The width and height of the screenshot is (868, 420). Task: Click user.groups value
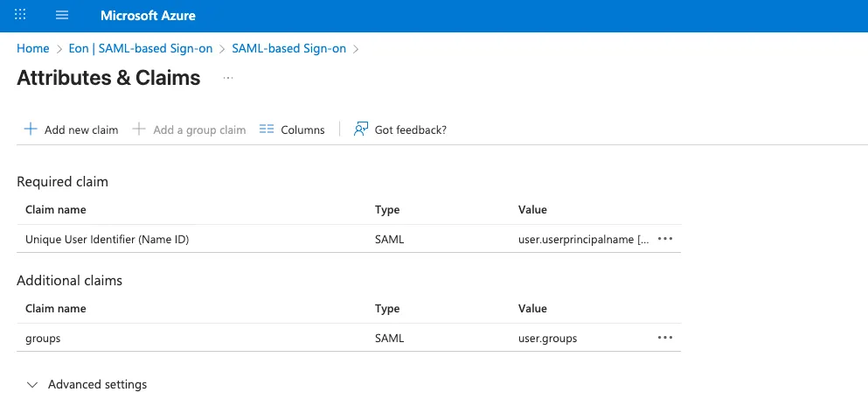547,338
